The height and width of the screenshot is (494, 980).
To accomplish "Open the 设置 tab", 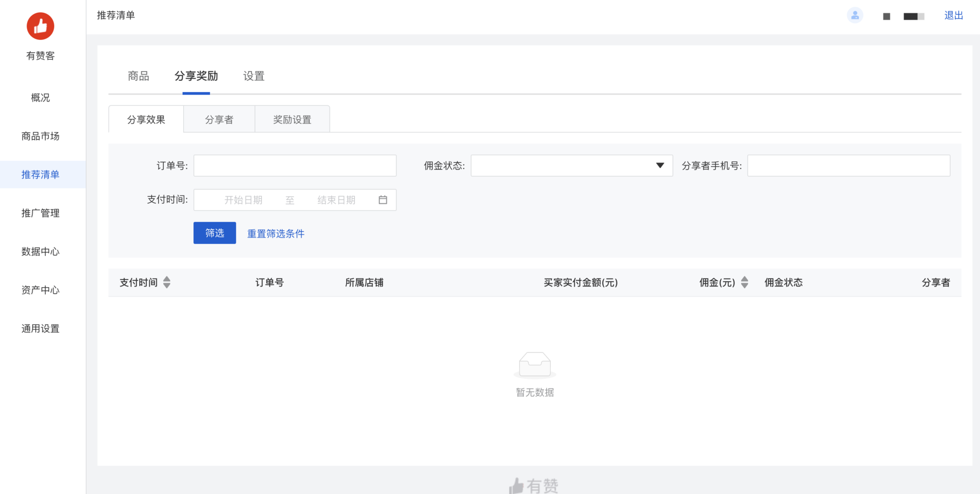I will 254,76.
